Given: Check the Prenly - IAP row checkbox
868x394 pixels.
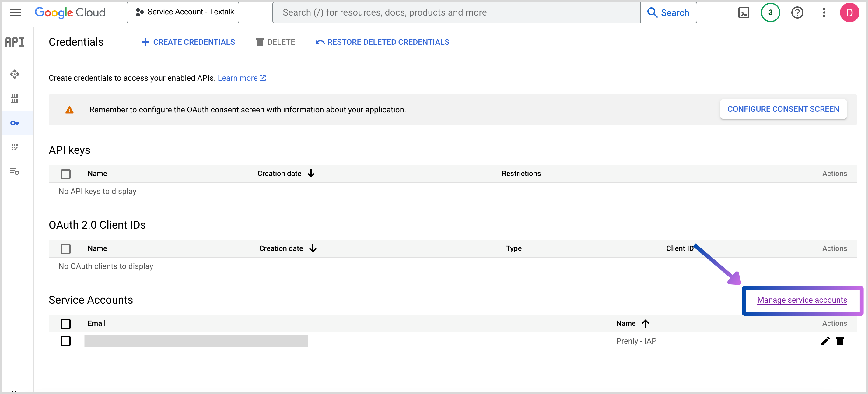Looking at the screenshot, I should [66, 341].
